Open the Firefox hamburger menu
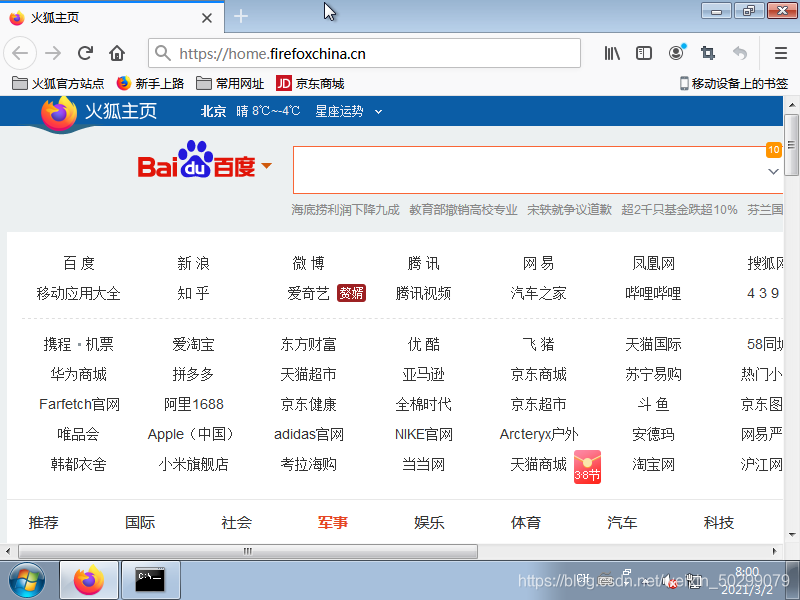 [781, 53]
